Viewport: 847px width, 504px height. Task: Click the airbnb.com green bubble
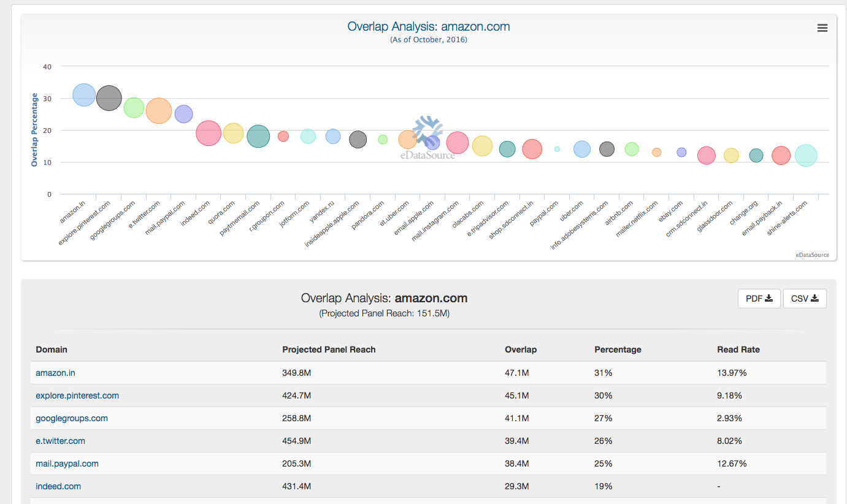tap(632, 149)
